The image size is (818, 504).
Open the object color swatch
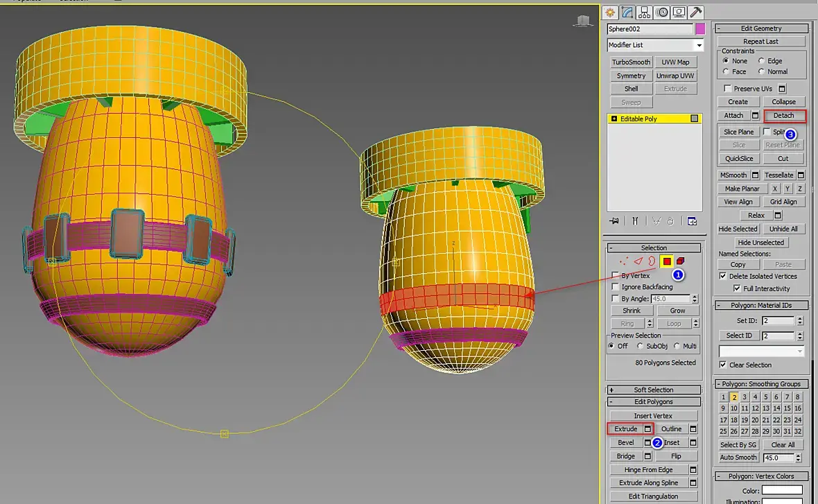tap(700, 29)
